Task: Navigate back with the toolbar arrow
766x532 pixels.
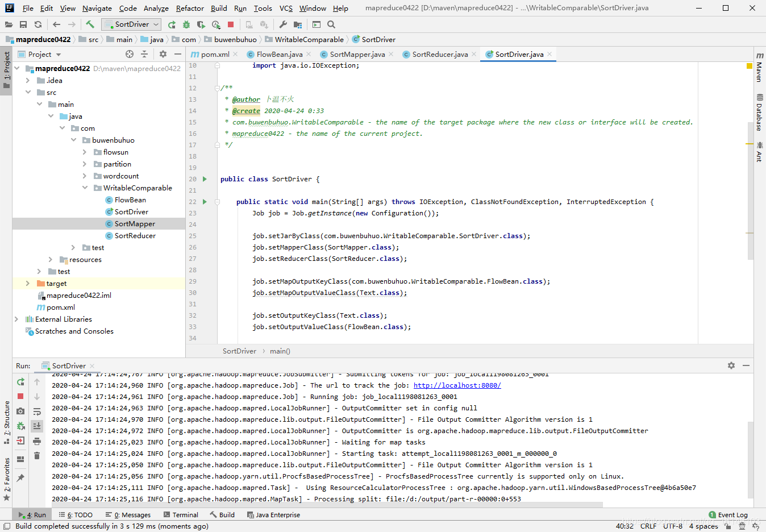Action: point(56,24)
